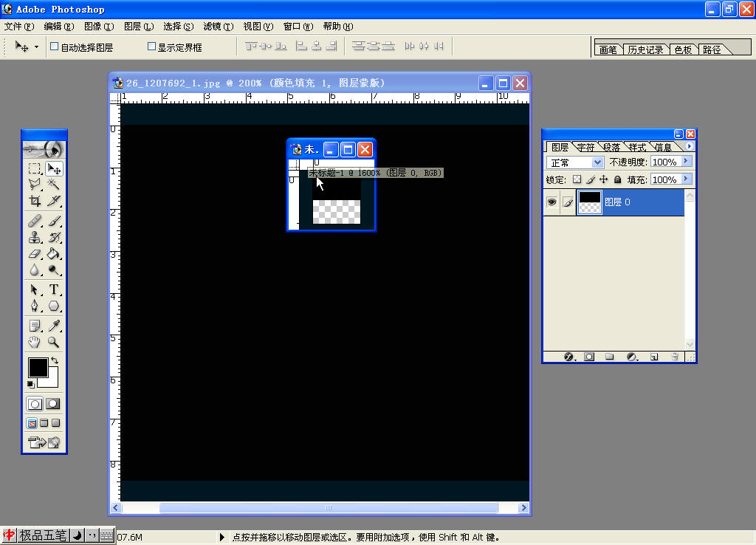Toggle lock transparent pixels
This screenshot has height=545, width=756.
click(x=577, y=179)
